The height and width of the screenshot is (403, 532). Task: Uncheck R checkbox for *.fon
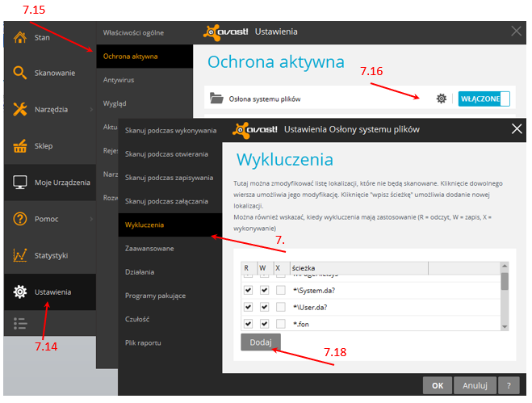pyautogui.click(x=248, y=324)
